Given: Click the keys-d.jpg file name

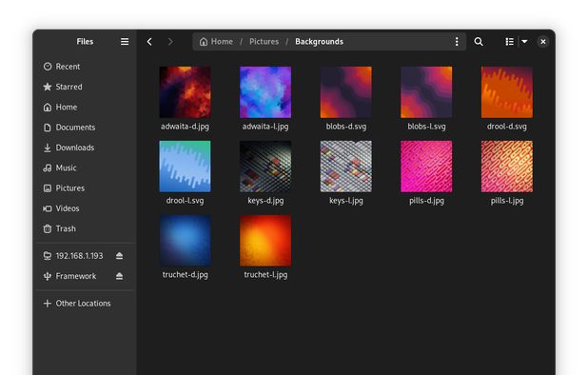Looking at the screenshot, I should (x=265, y=201).
